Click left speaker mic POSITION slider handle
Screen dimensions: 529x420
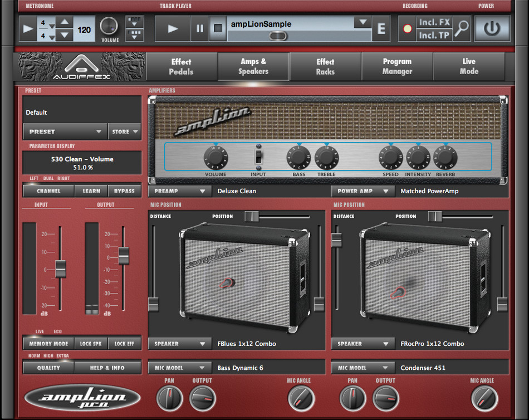pos(252,217)
